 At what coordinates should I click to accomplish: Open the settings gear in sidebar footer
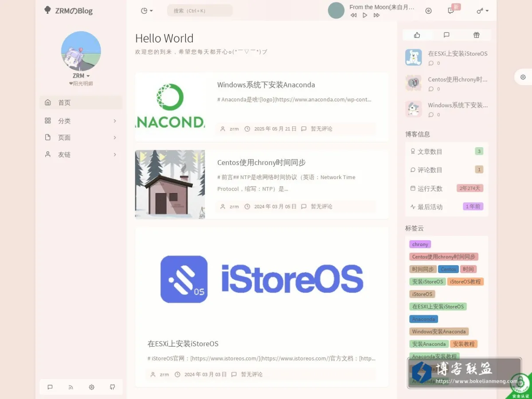pyautogui.click(x=92, y=387)
